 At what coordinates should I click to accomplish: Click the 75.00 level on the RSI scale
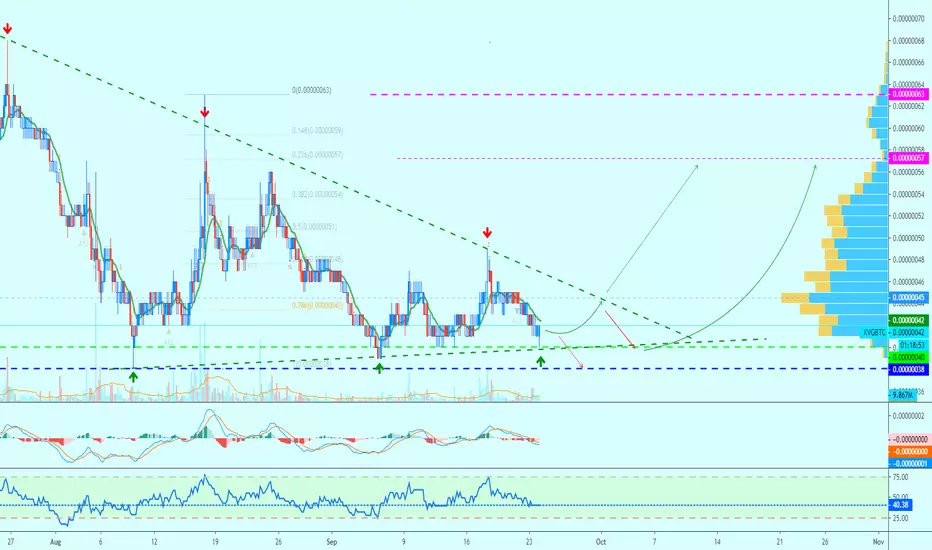pos(900,477)
